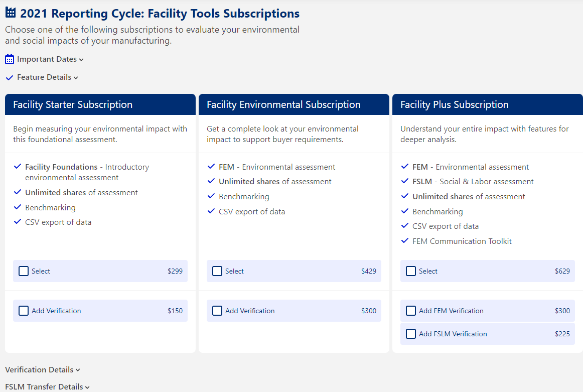Click the Important Dates chevron arrow
The image size is (583, 392).
81,60
